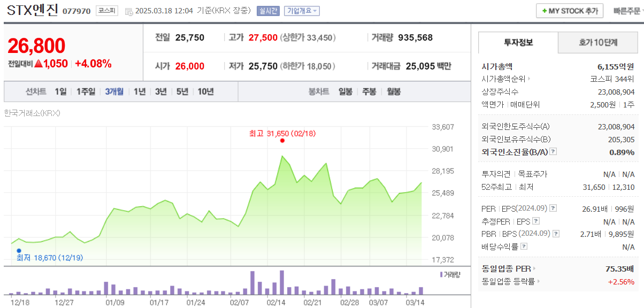Click the 외국인소진율 value 0.89%
Viewport: 644px width, 308px height.
point(622,152)
